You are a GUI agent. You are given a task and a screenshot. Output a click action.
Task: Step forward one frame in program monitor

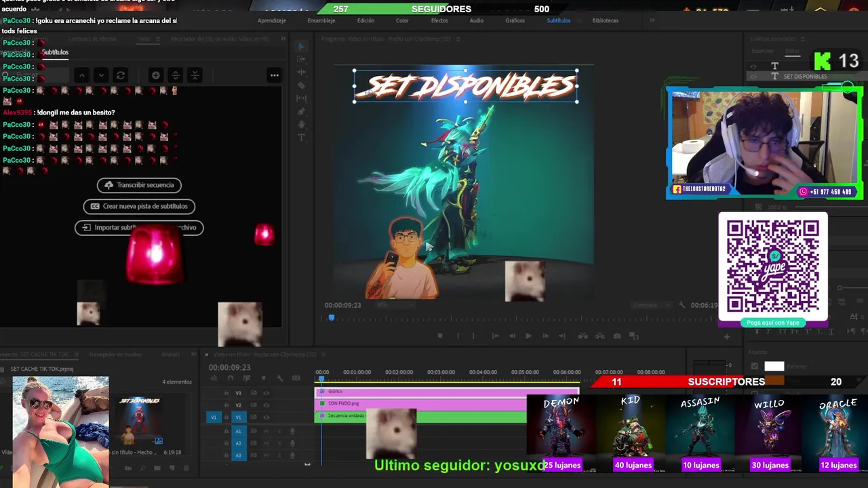pos(545,335)
